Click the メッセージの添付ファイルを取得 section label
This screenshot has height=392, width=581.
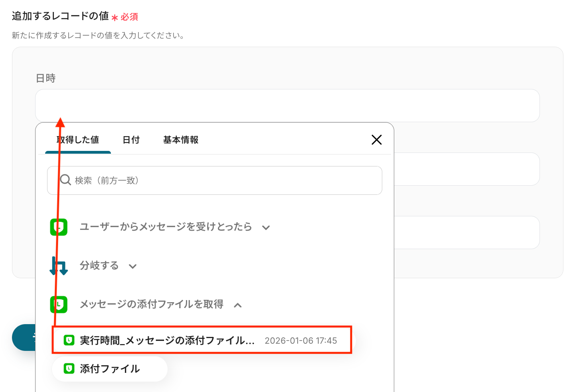[x=151, y=304]
